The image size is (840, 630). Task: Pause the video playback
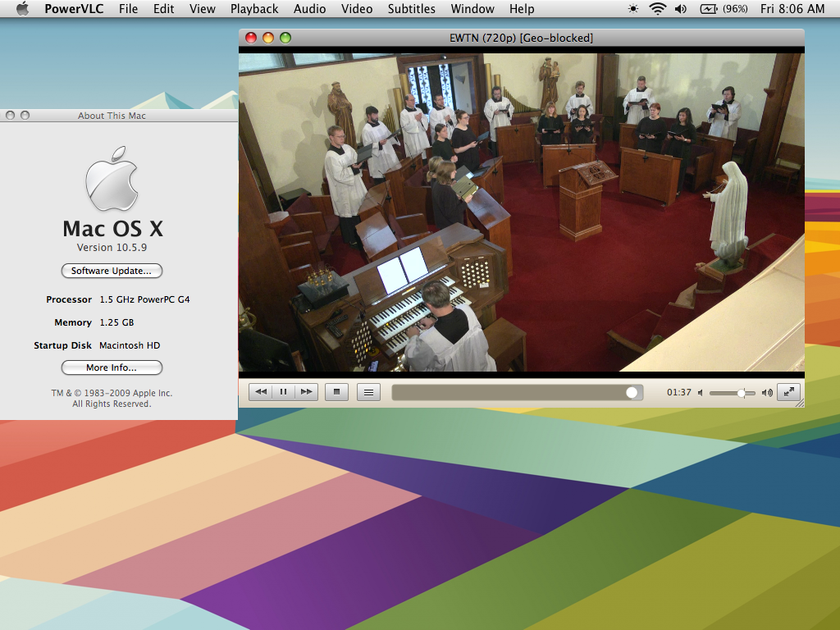point(283,392)
